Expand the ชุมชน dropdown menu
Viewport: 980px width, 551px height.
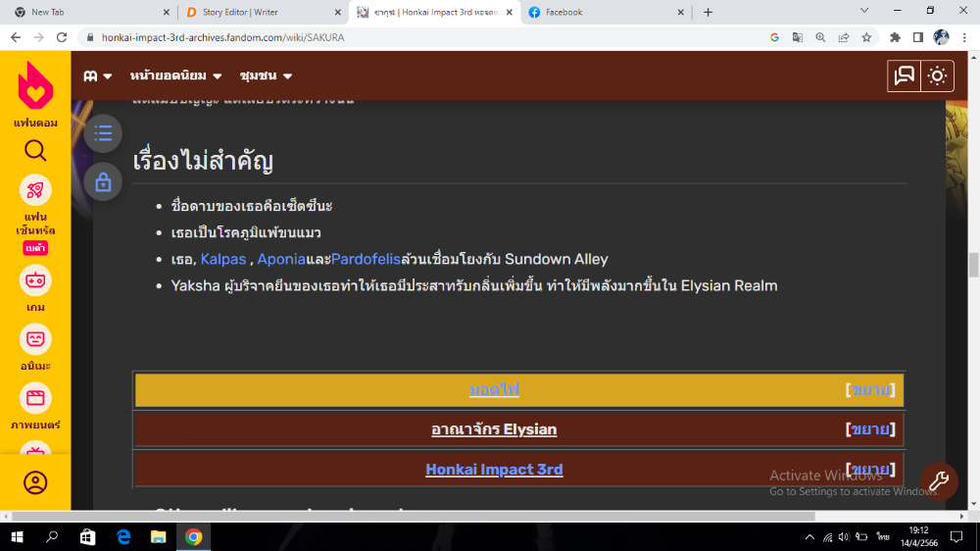pyautogui.click(x=266, y=75)
